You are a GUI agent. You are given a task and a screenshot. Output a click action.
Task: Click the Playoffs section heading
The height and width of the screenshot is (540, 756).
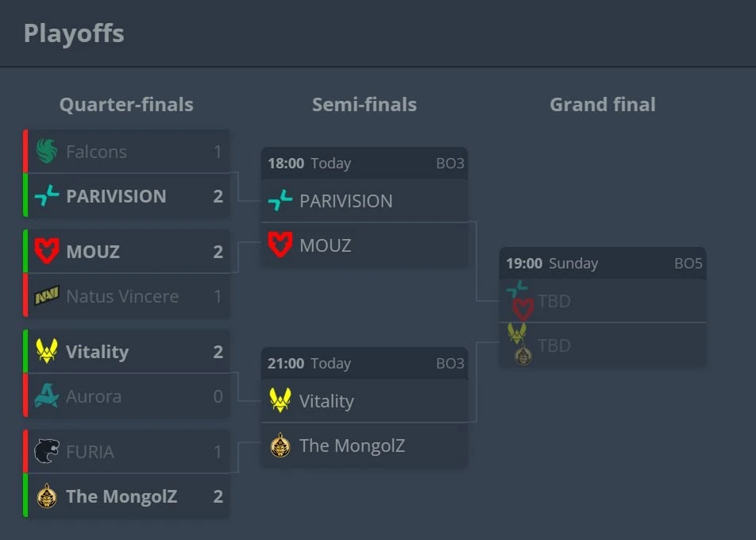[74, 33]
